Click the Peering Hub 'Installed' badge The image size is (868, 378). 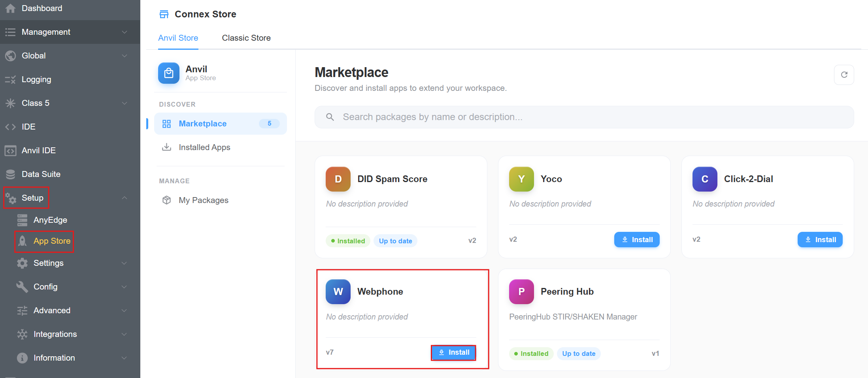[x=531, y=354]
